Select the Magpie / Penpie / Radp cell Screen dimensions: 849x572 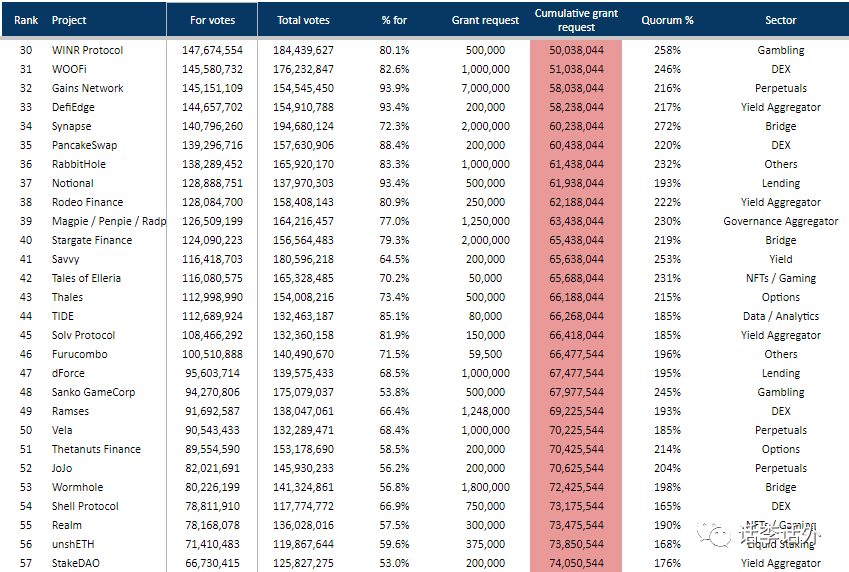point(109,221)
